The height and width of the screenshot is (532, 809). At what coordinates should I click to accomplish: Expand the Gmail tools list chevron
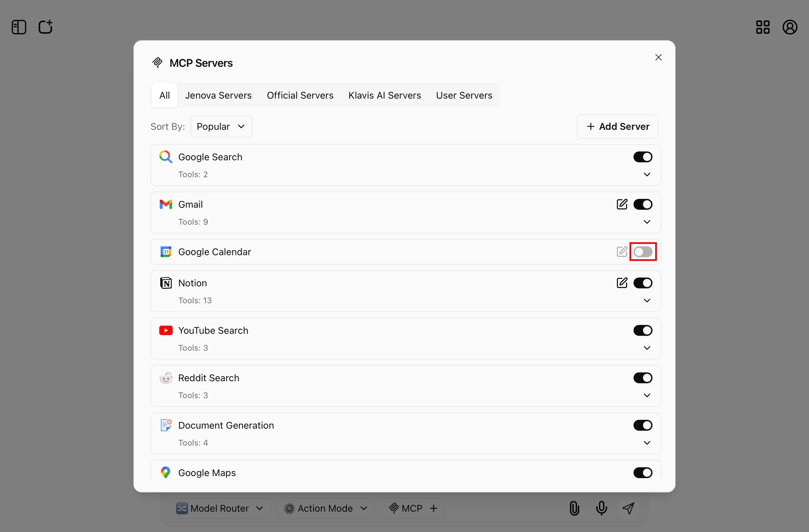[647, 222]
